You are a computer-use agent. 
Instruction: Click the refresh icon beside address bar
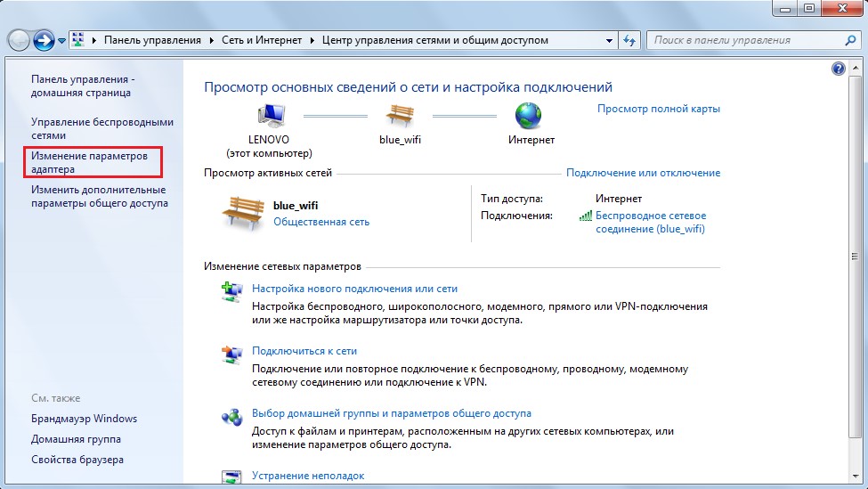click(x=629, y=40)
